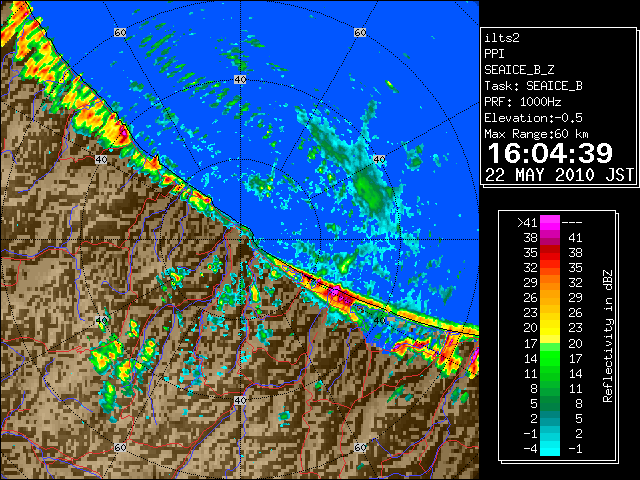This screenshot has height=480, width=640.
Task: Click the scan type label "PPI"
Action: pyautogui.click(x=494, y=54)
